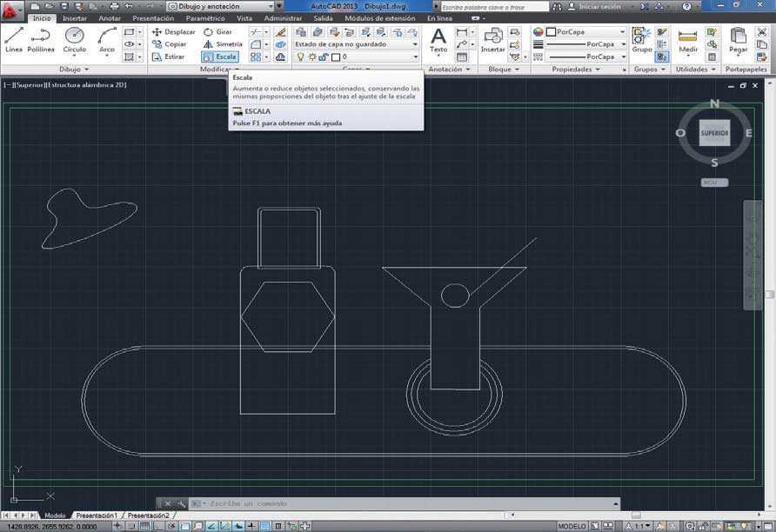The width and height of the screenshot is (776, 532).
Task: Click the object color PorCapa white swatch
Action: (552, 31)
